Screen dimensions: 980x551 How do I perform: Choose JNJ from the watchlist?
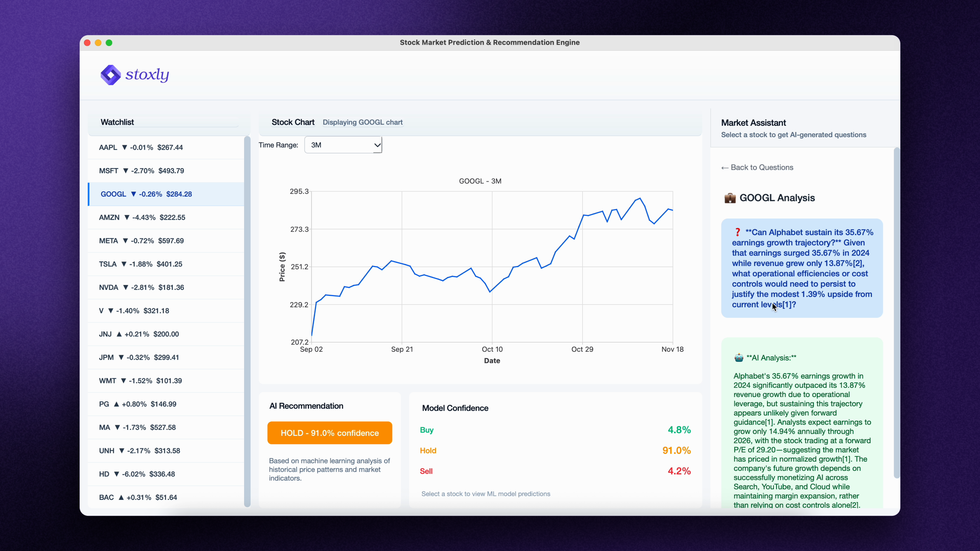tap(166, 334)
